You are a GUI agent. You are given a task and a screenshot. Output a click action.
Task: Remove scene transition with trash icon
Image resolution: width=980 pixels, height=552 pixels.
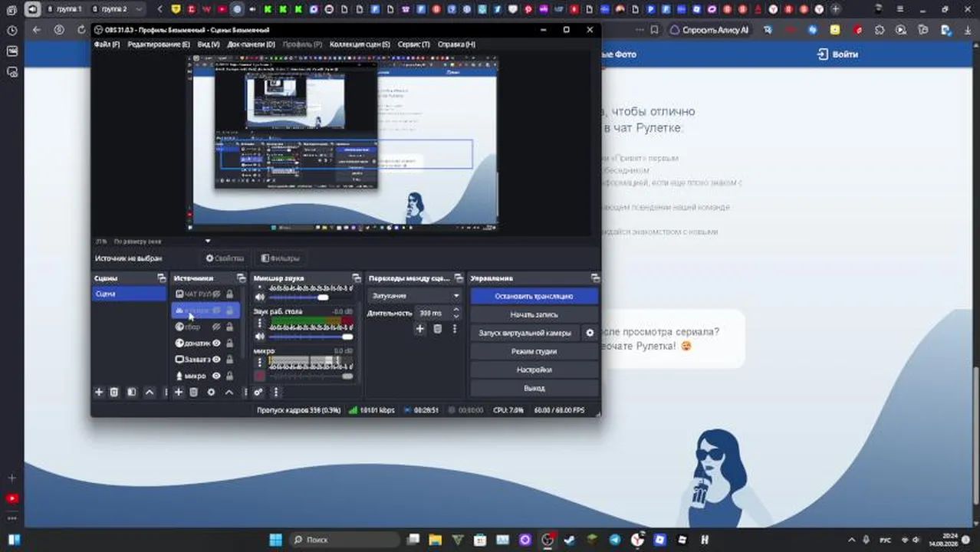click(x=438, y=329)
